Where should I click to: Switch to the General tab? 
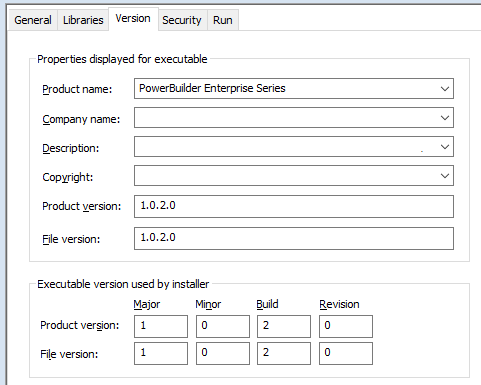click(33, 20)
